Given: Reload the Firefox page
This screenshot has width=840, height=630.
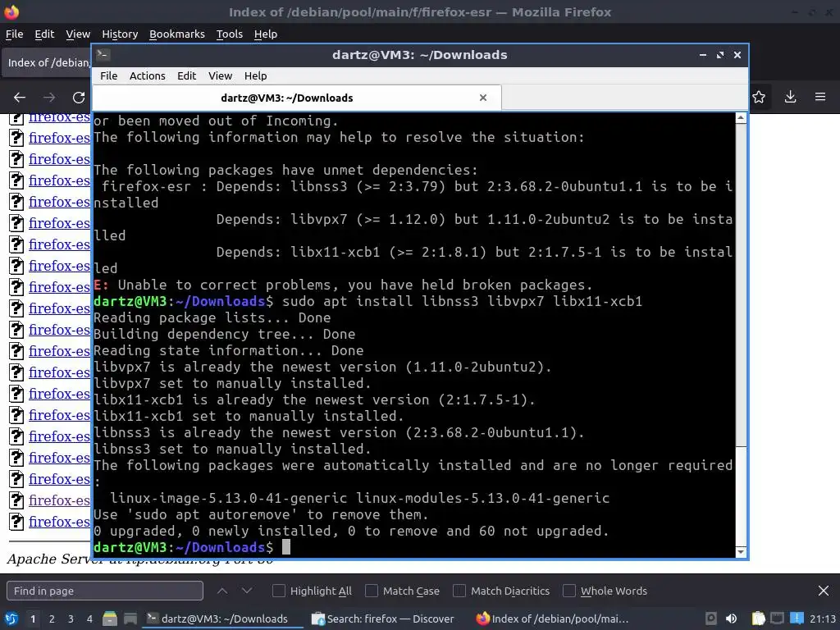Looking at the screenshot, I should coord(79,97).
